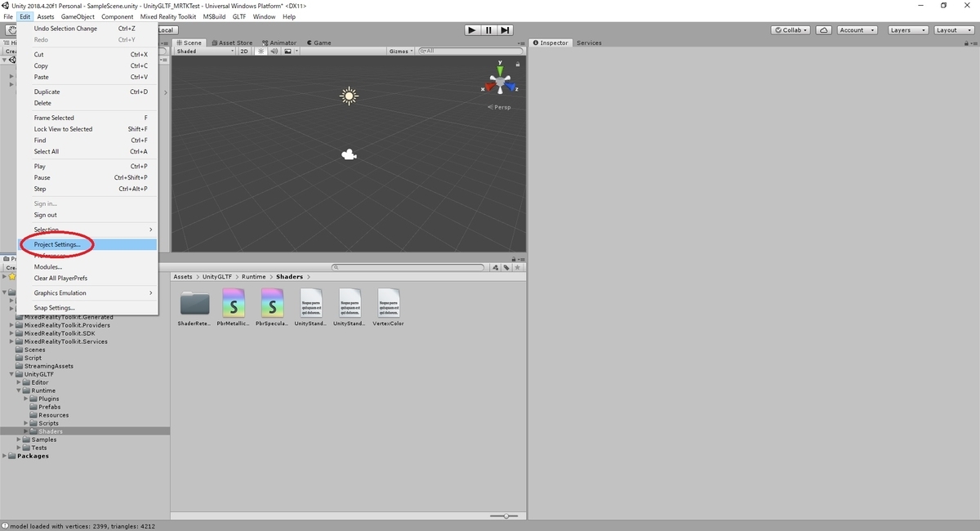The image size is (980, 531).
Task: Switch to the Animator tab
Action: (280, 42)
